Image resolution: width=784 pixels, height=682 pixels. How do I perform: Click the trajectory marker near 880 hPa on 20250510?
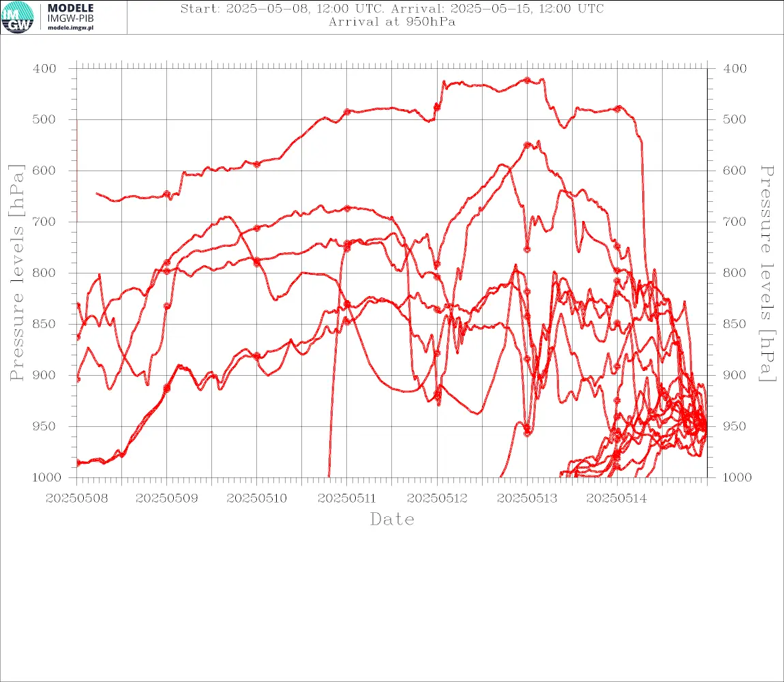(257, 356)
